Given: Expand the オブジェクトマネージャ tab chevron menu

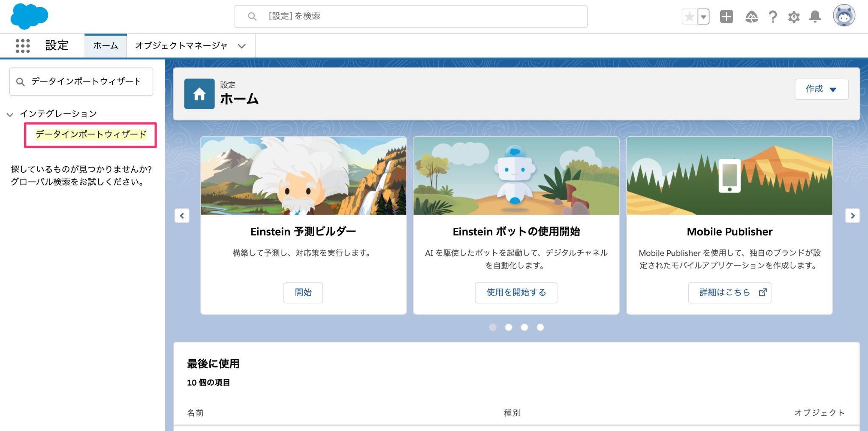Looking at the screenshot, I should (242, 46).
